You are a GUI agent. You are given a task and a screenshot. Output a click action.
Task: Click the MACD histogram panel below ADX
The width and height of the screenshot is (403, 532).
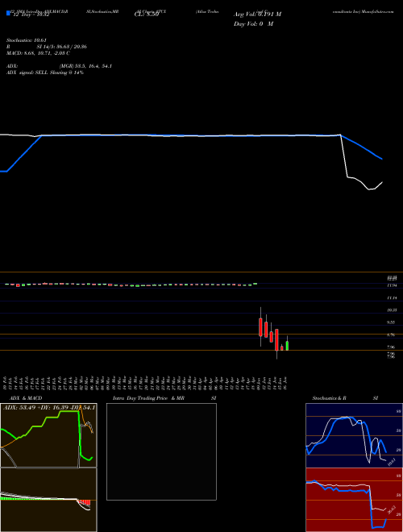[x=48, y=500]
